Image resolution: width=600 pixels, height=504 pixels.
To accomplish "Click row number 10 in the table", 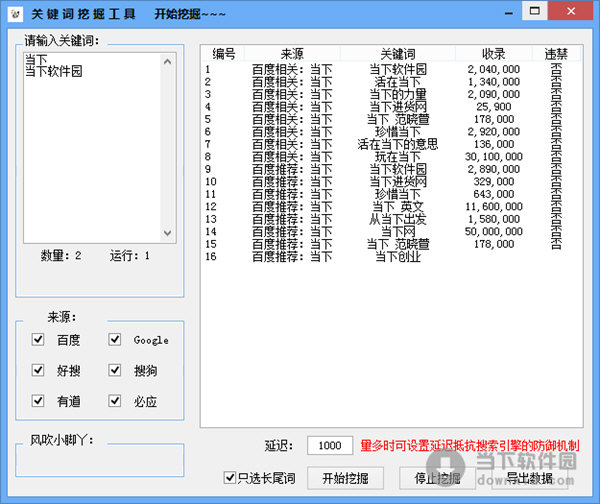I will pos(211,182).
